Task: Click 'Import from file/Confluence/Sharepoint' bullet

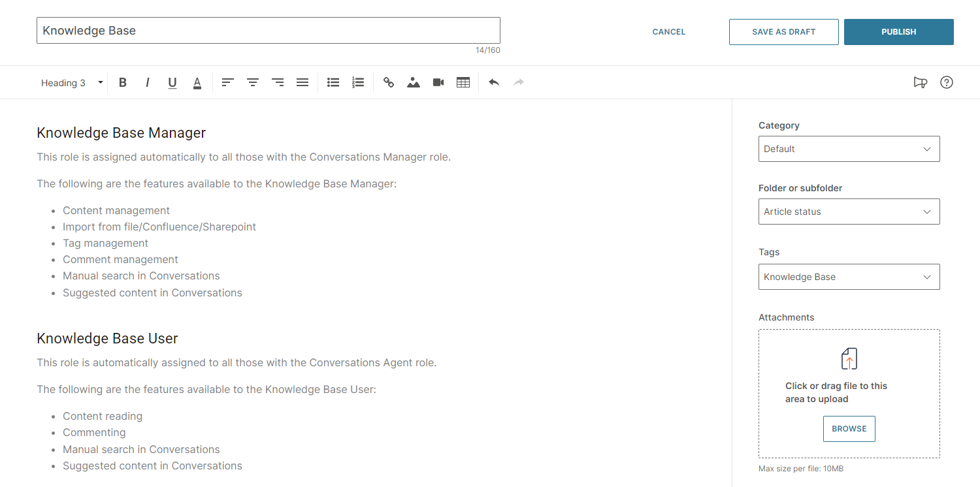Action: (159, 227)
